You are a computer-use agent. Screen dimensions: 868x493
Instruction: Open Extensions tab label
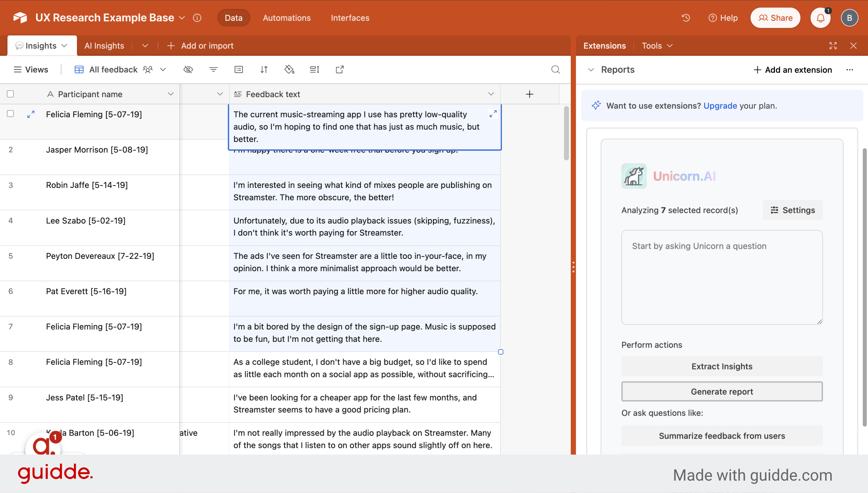coord(604,46)
